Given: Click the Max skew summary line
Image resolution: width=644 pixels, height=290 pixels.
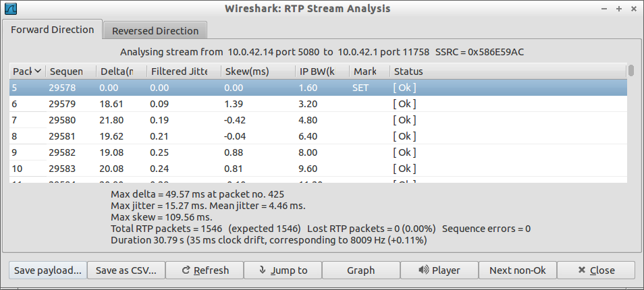Looking at the screenshot, I should [x=161, y=217].
